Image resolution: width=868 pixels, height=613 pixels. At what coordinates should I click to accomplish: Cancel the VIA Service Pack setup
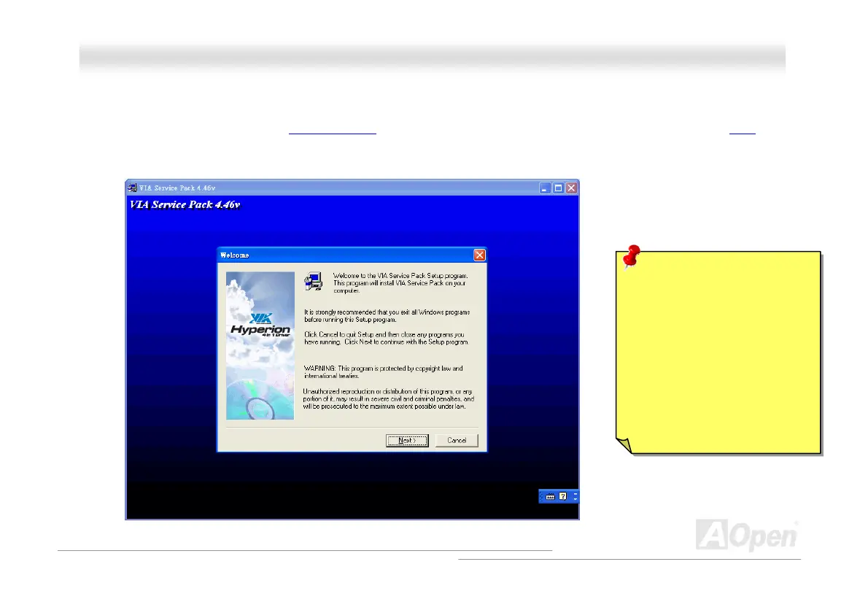[x=457, y=440]
